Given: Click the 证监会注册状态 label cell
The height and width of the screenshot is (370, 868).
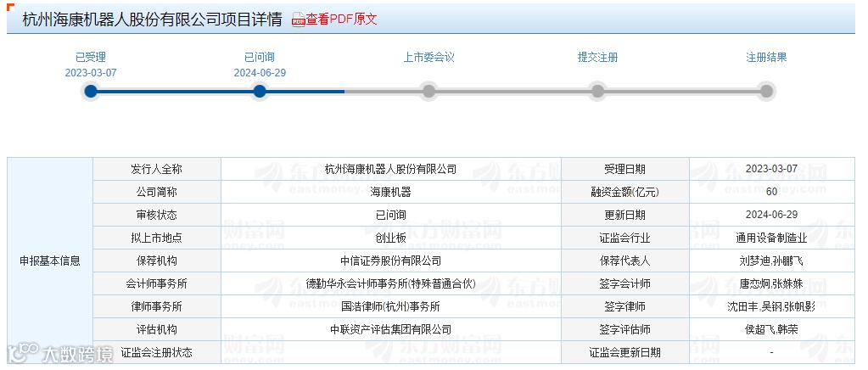Looking at the screenshot, I should (157, 352).
